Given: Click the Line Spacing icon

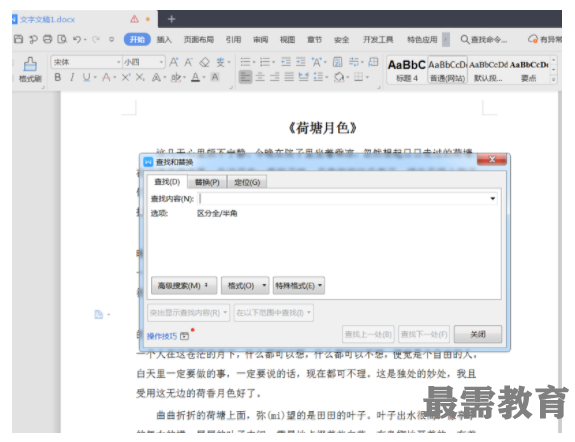Looking at the screenshot, I should click(318, 77).
